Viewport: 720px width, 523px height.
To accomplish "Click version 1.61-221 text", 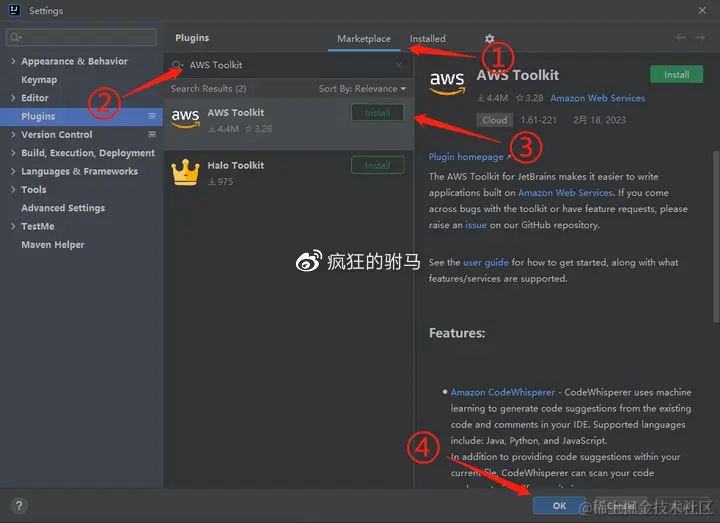I will tap(538, 120).
